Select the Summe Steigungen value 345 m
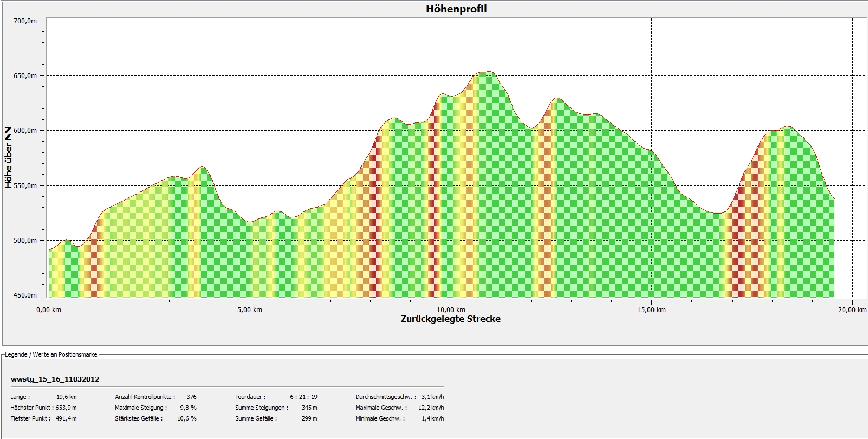This screenshot has width=868, height=439. pos(309,408)
